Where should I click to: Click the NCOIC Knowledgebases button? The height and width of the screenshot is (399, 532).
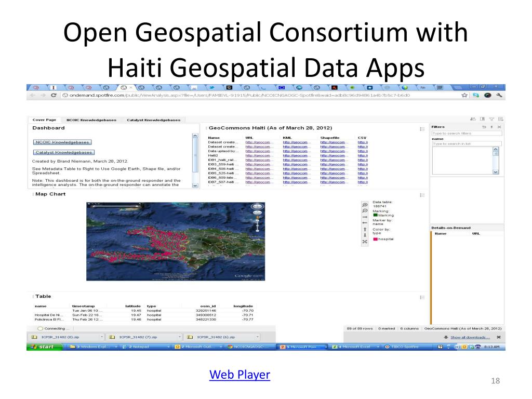62,142
